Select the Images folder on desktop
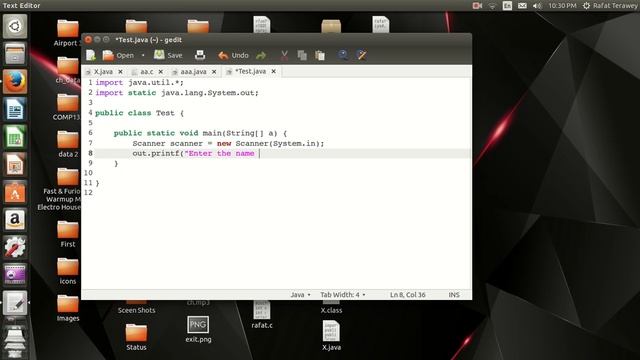 [x=68, y=308]
